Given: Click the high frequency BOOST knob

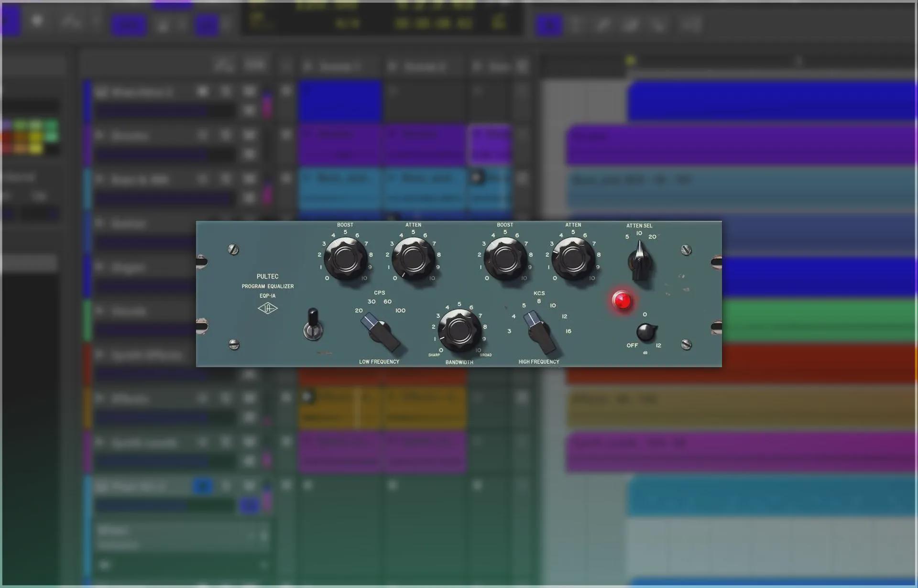Looking at the screenshot, I should [x=505, y=258].
